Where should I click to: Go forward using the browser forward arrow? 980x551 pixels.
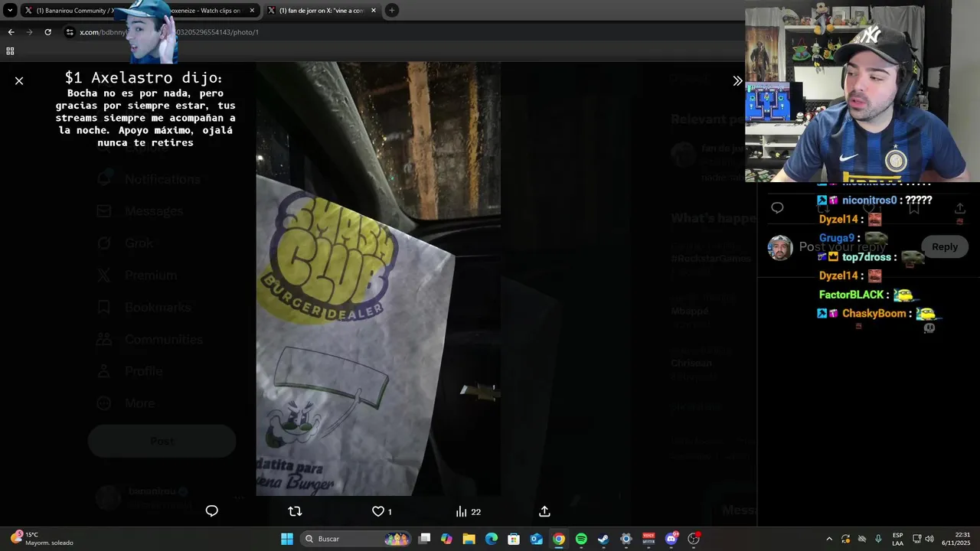[x=29, y=32]
